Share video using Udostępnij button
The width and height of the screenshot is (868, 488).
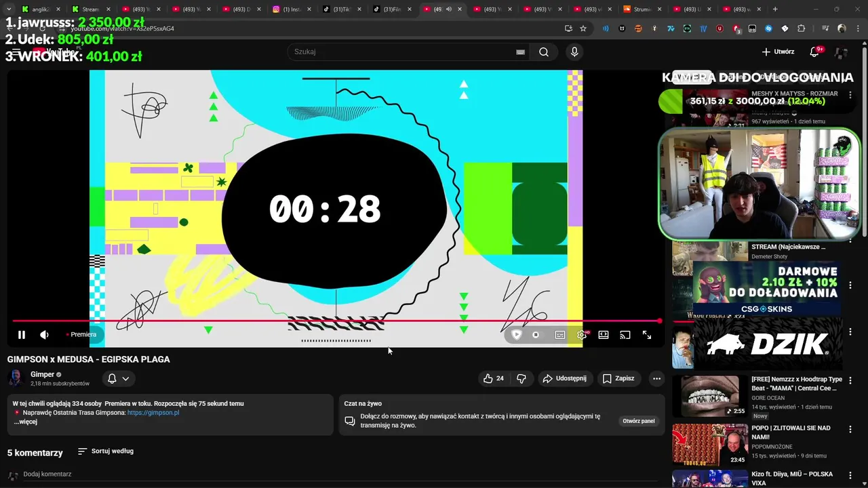coord(564,379)
